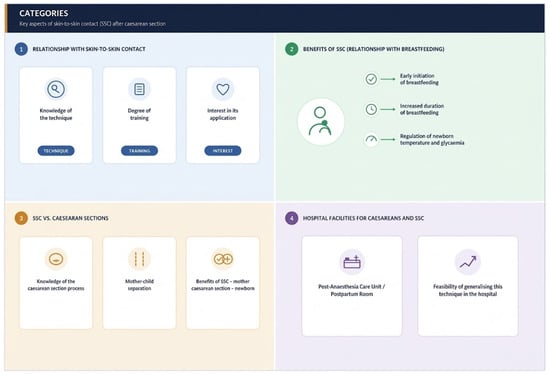Click the green number 2 badge
Screen dimensions: 550x375
pos(291,49)
